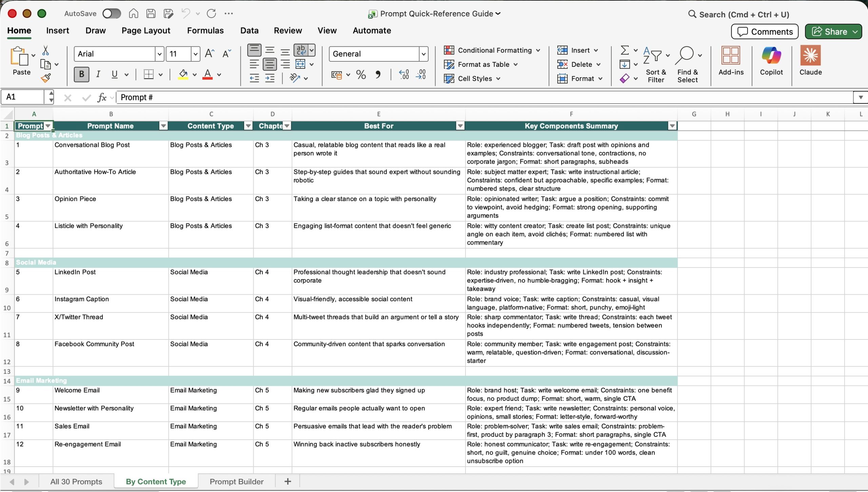Expand the font name dropdown
The height and width of the screenshot is (492, 868).
tap(159, 54)
